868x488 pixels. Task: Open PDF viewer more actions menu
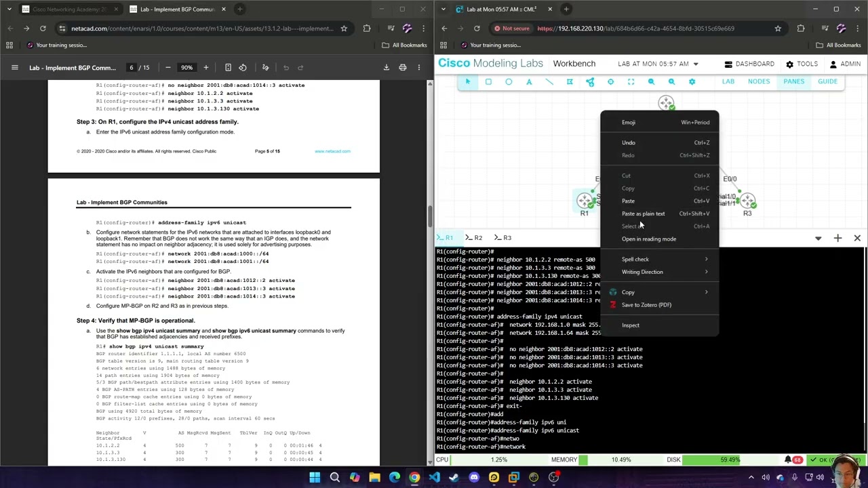click(x=419, y=67)
